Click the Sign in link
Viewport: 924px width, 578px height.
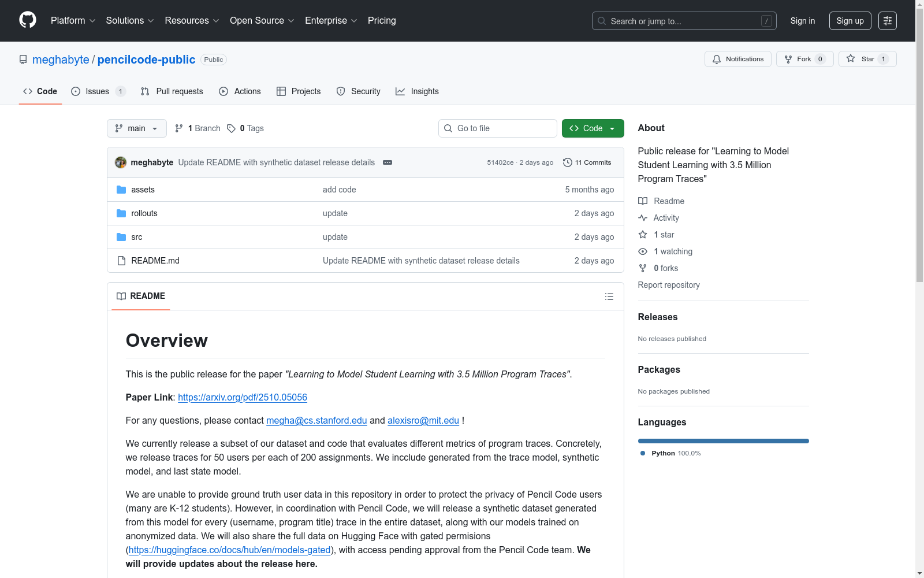click(803, 21)
